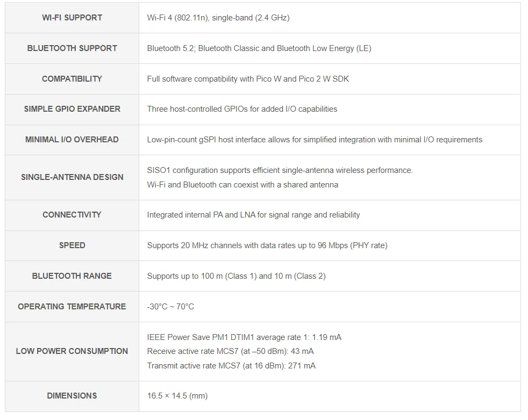The width and height of the screenshot is (528, 420).
Task: Select the BLUETOOTH SUPPORT header cell
Action: click(72, 48)
